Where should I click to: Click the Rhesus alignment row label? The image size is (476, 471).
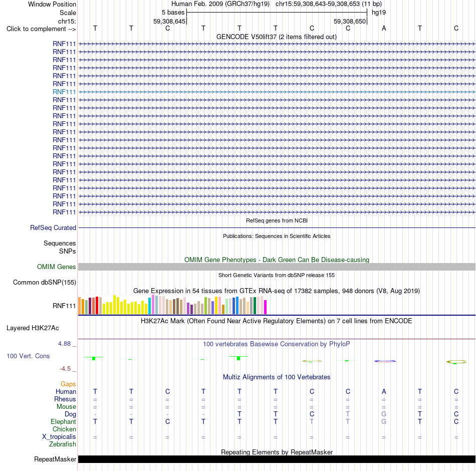point(65,399)
